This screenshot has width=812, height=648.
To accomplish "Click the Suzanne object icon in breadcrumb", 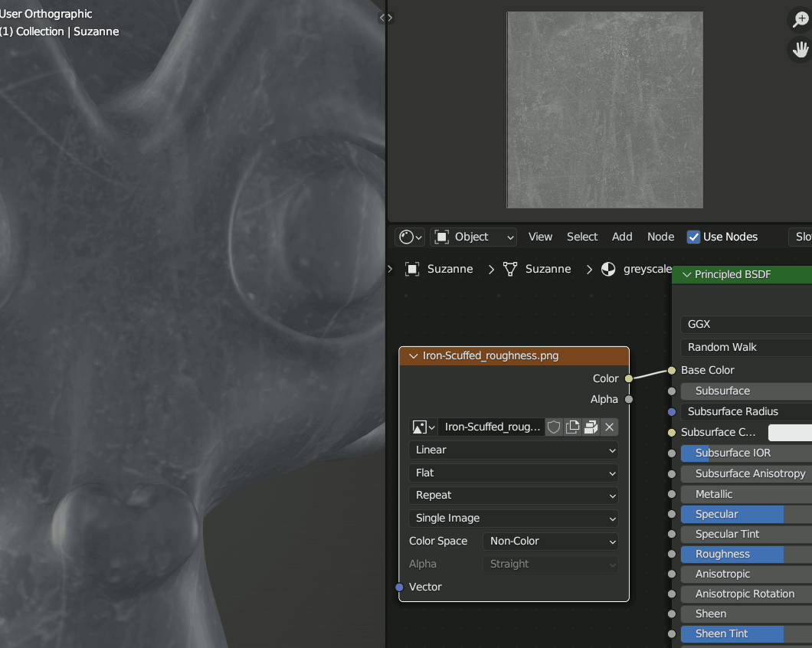I will (x=413, y=269).
